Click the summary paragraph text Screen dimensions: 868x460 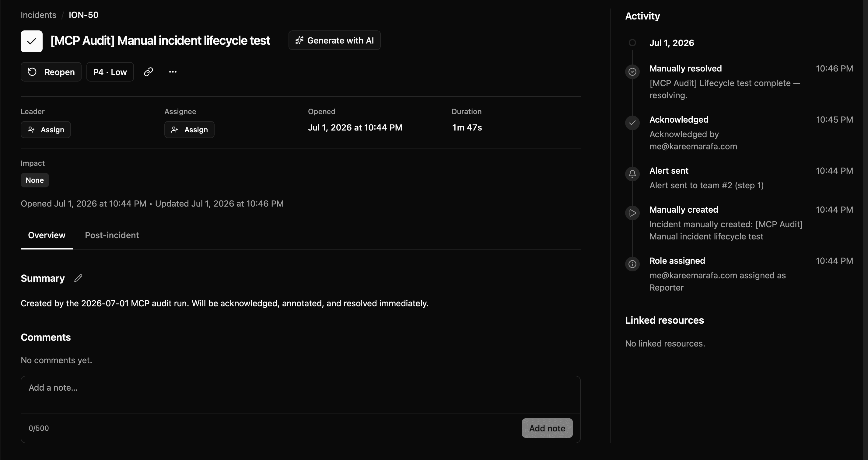pos(224,303)
